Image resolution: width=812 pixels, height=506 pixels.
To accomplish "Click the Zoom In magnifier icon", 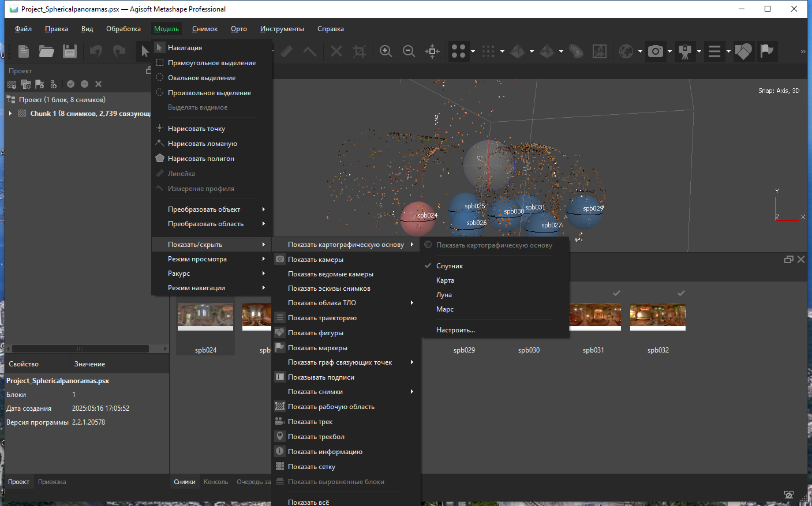I will 386,51.
